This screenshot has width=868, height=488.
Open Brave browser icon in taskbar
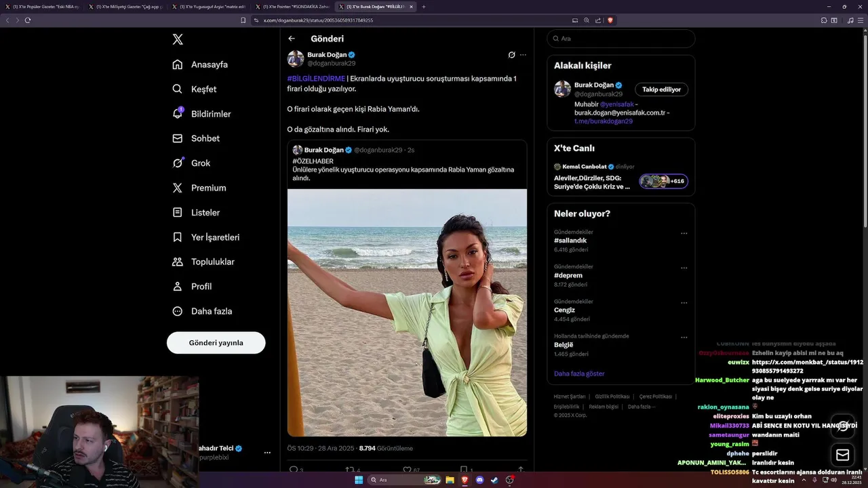tap(465, 480)
